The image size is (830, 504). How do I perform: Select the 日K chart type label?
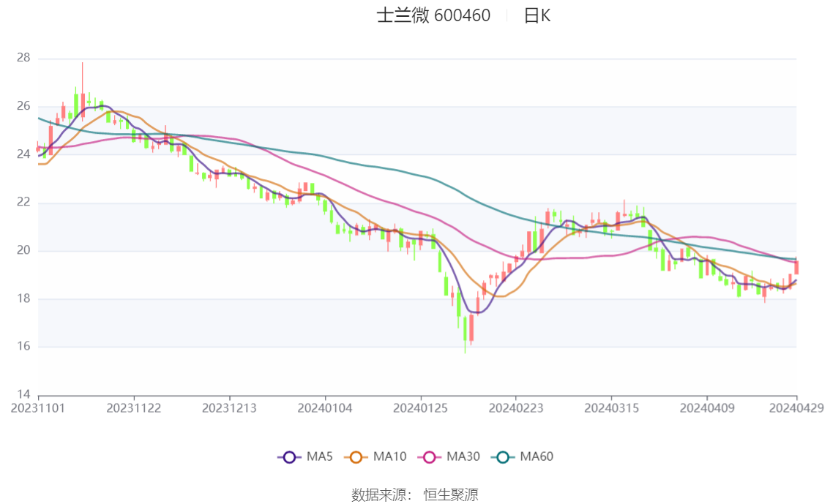coord(536,15)
